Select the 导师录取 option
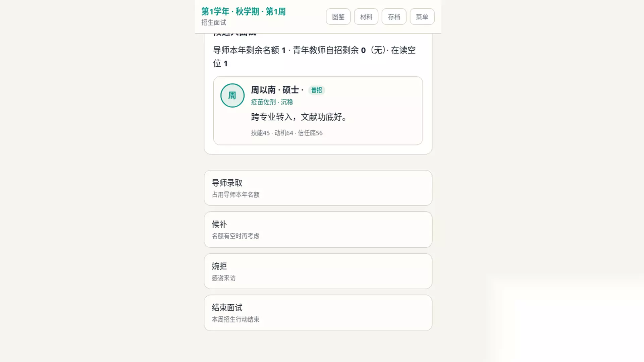 pyautogui.click(x=318, y=188)
